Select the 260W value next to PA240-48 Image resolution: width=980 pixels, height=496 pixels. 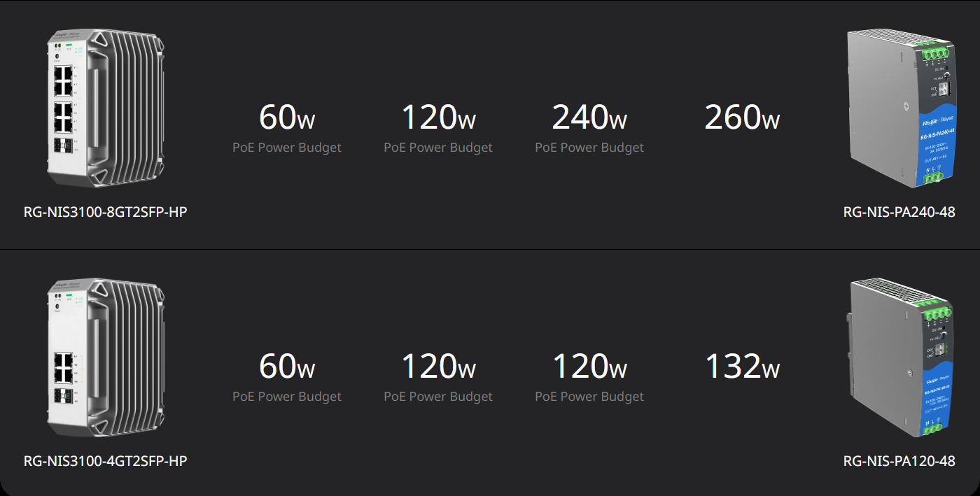pyautogui.click(x=742, y=117)
